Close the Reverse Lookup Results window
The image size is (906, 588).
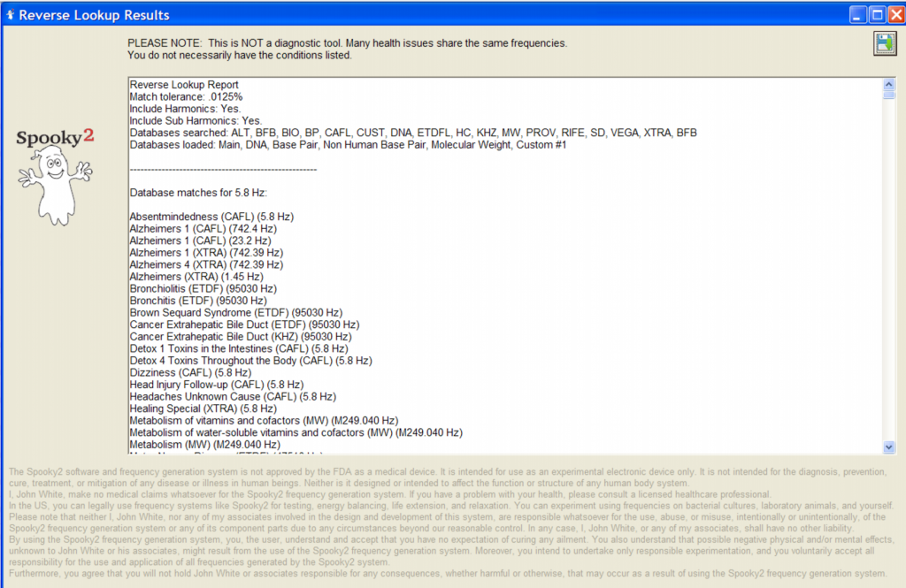coord(895,14)
